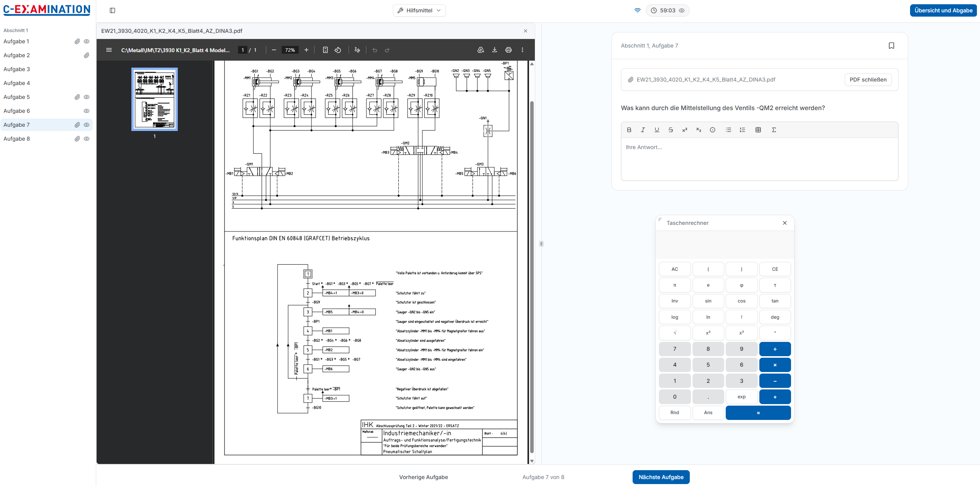Rotate the PDF page
The image size is (980, 486).
[x=338, y=50]
